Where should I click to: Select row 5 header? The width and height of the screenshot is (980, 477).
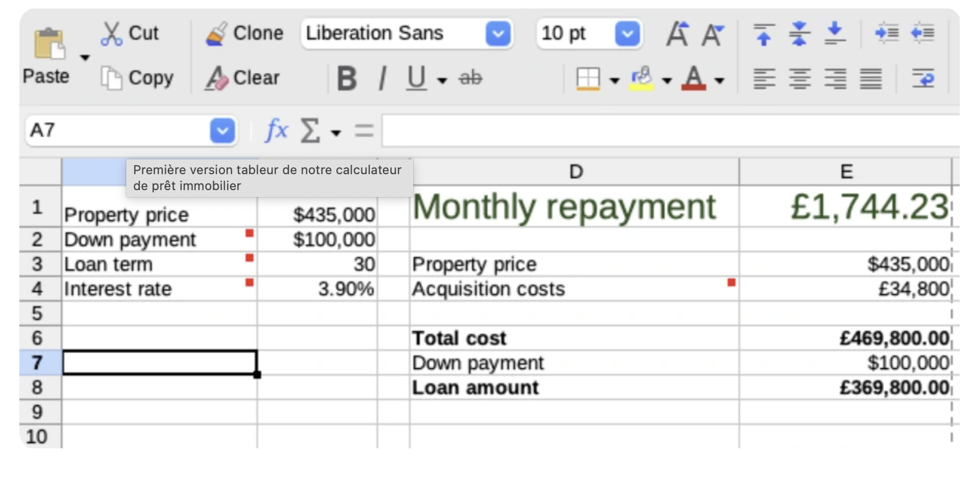point(38,313)
